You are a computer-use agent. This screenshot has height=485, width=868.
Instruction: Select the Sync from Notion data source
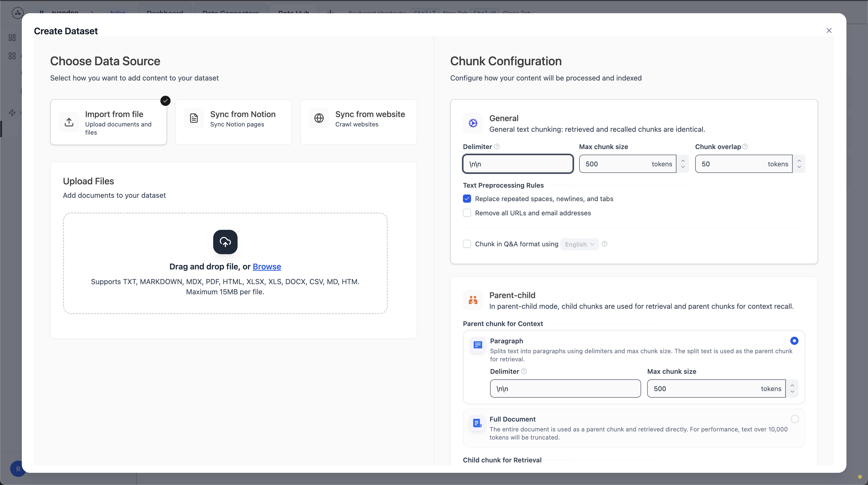[x=233, y=122]
